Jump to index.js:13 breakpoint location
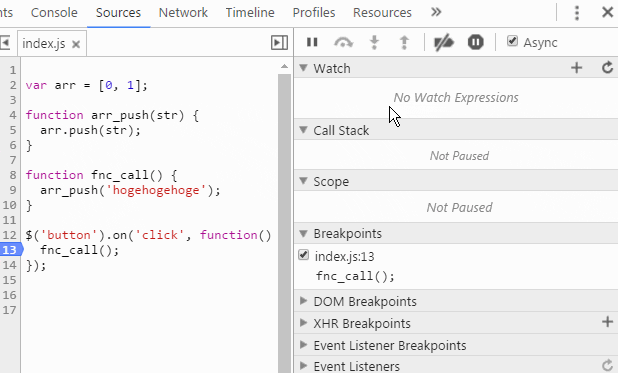The height and width of the screenshot is (373, 618). [x=344, y=257]
